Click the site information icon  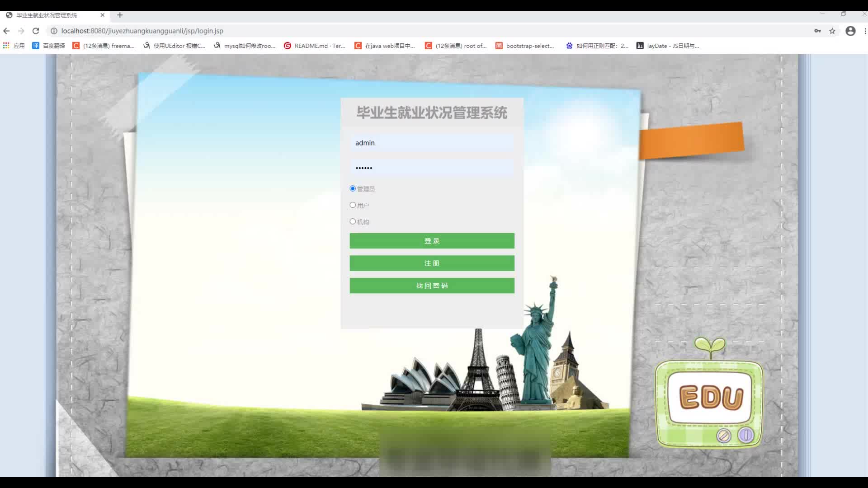(54, 31)
